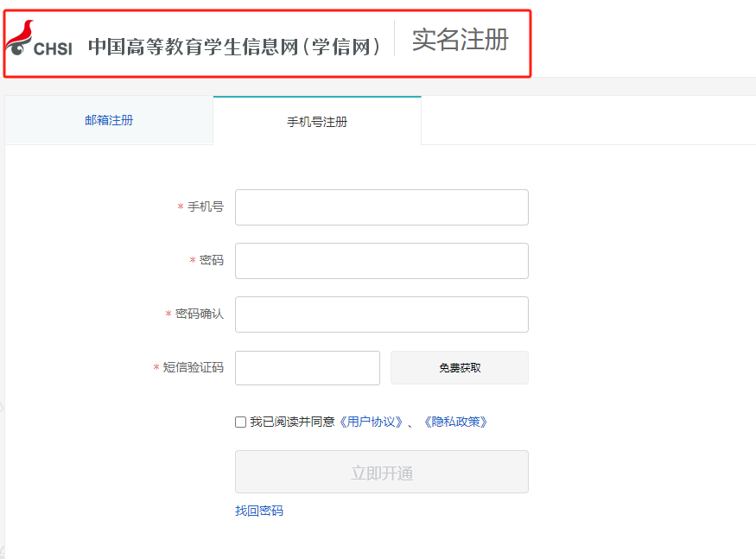Click the 立即开通 submit button

coord(381,473)
